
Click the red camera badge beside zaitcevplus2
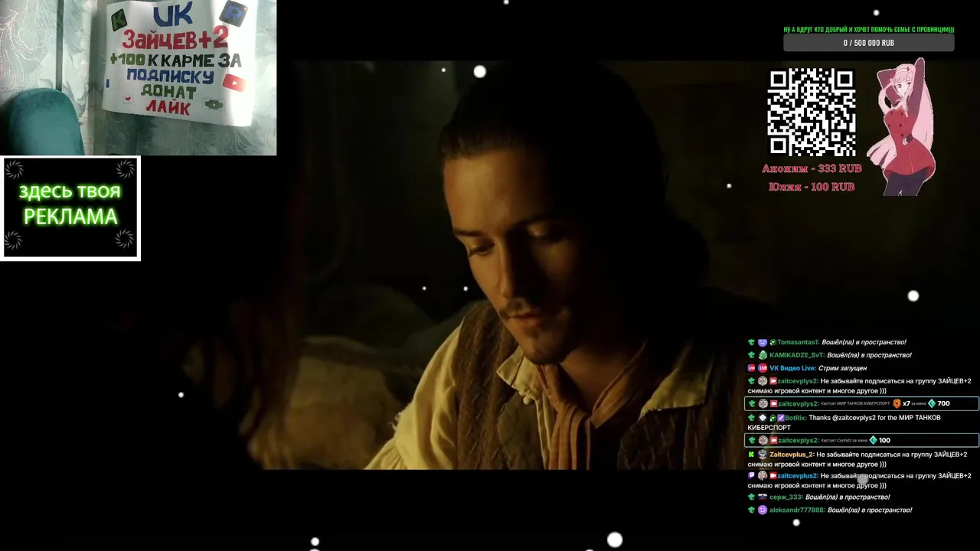point(773,476)
